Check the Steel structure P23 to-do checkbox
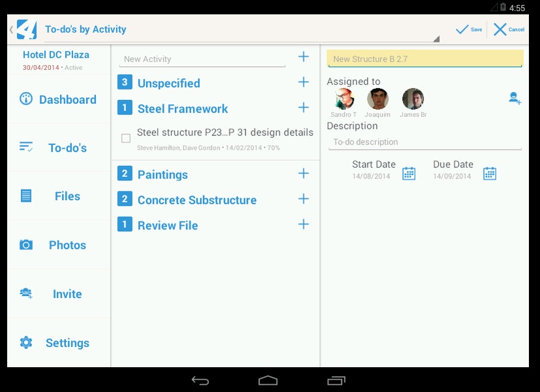This screenshot has width=540, height=392. pyautogui.click(x=126, y=138)
